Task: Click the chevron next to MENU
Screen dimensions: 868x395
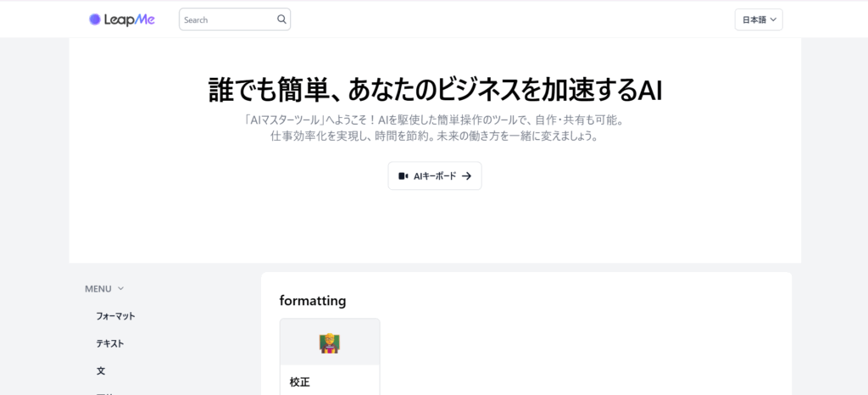Action: 120,288
